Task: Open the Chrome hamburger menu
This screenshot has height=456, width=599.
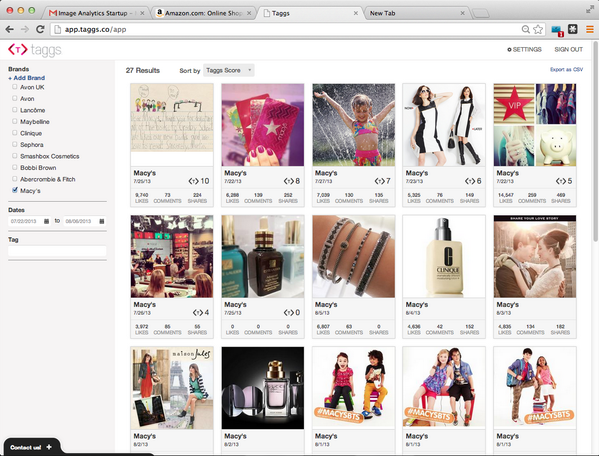Action: pos(590,29)
